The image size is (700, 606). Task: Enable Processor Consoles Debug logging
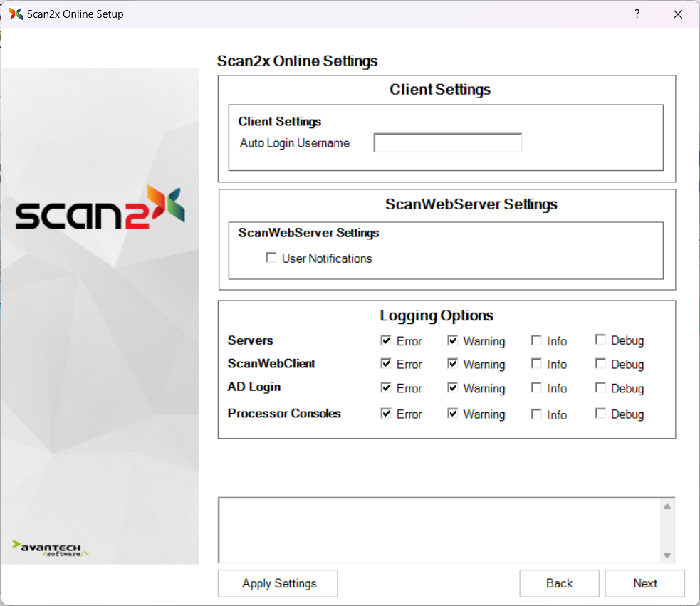pyautogui.click(x=600, y=414)
